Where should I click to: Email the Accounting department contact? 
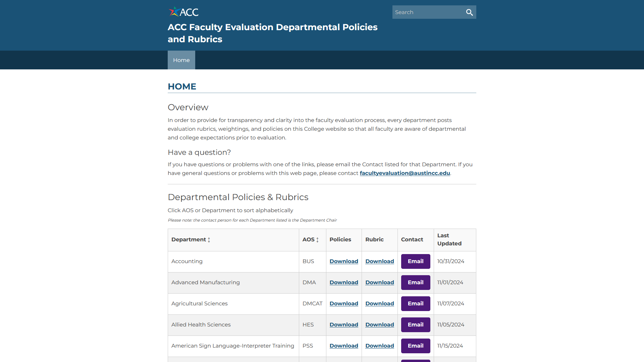coord(416,261)
